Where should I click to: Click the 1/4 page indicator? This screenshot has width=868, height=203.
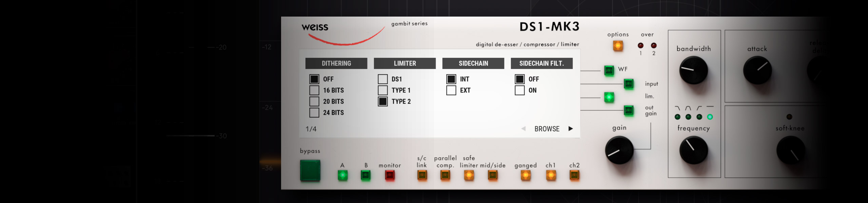(311, 129)
